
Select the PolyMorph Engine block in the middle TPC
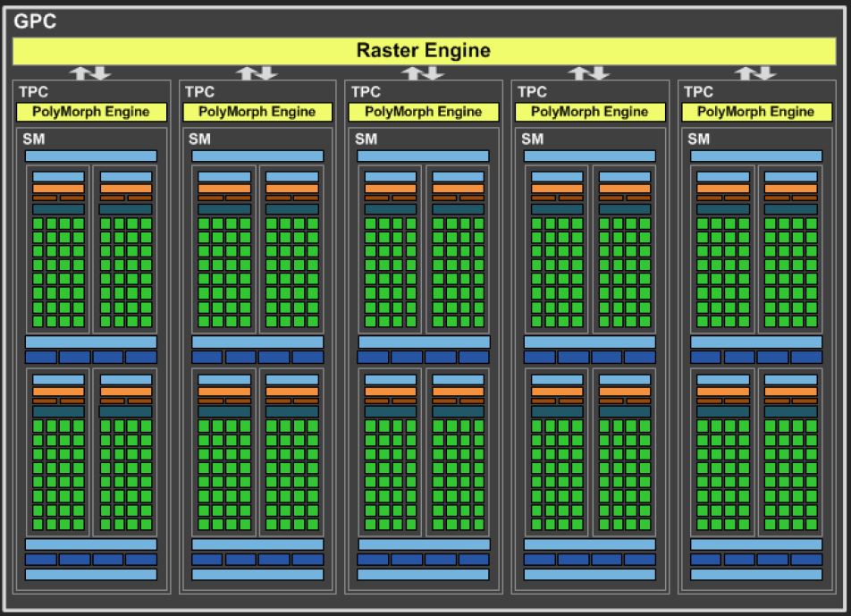(x=424, y=112)
